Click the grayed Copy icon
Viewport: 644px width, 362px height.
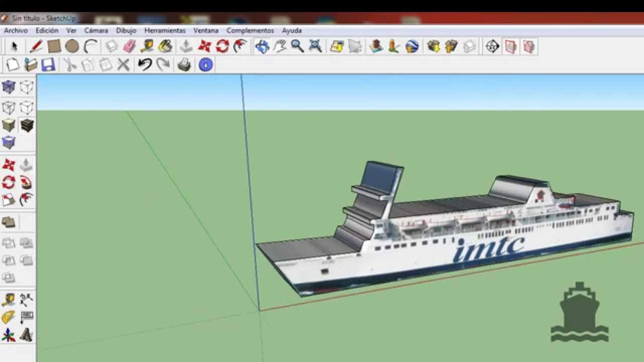(88, 64)
